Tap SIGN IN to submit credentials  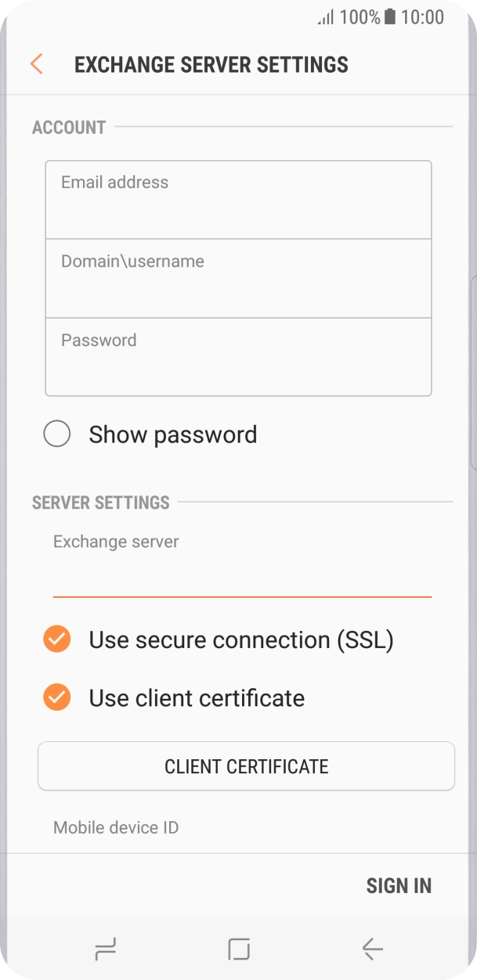coord(399,885)
